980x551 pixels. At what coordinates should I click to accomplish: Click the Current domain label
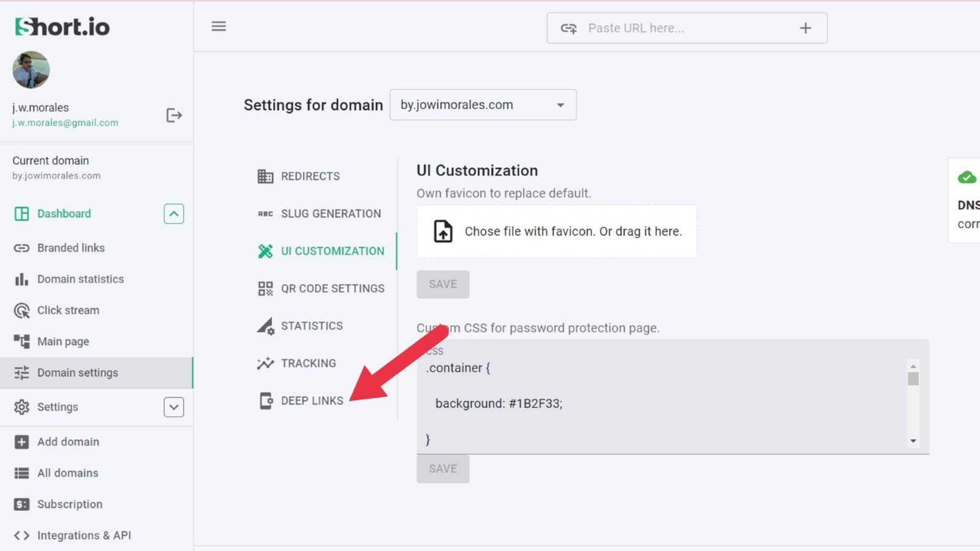tap(51, 160)
